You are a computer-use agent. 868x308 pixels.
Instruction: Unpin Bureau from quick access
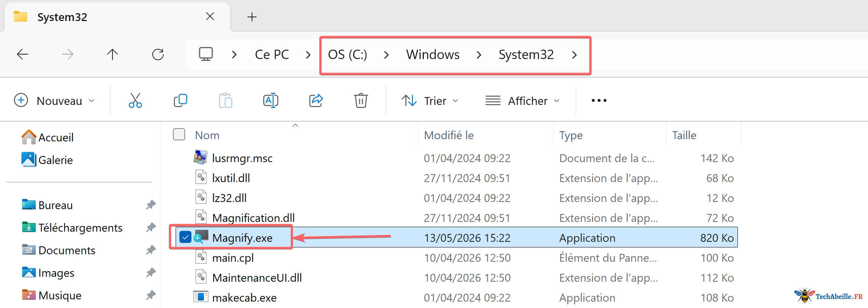point(151,205)
